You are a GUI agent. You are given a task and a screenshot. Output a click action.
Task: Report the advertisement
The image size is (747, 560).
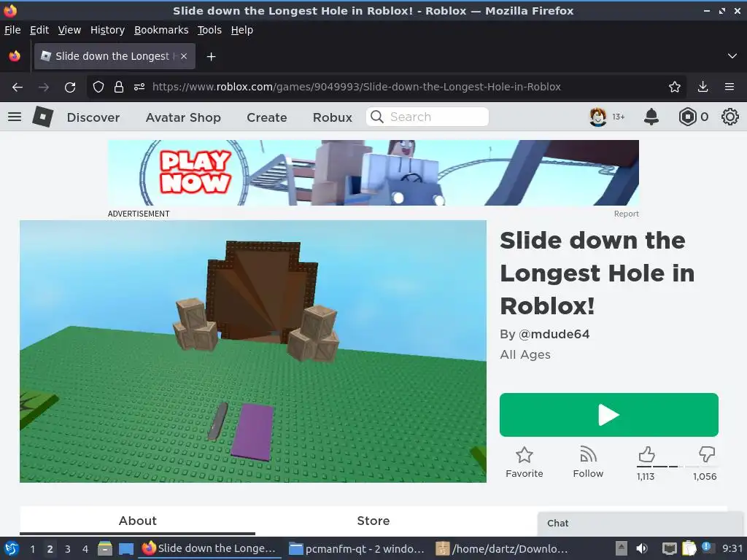(x=626, y=214)
